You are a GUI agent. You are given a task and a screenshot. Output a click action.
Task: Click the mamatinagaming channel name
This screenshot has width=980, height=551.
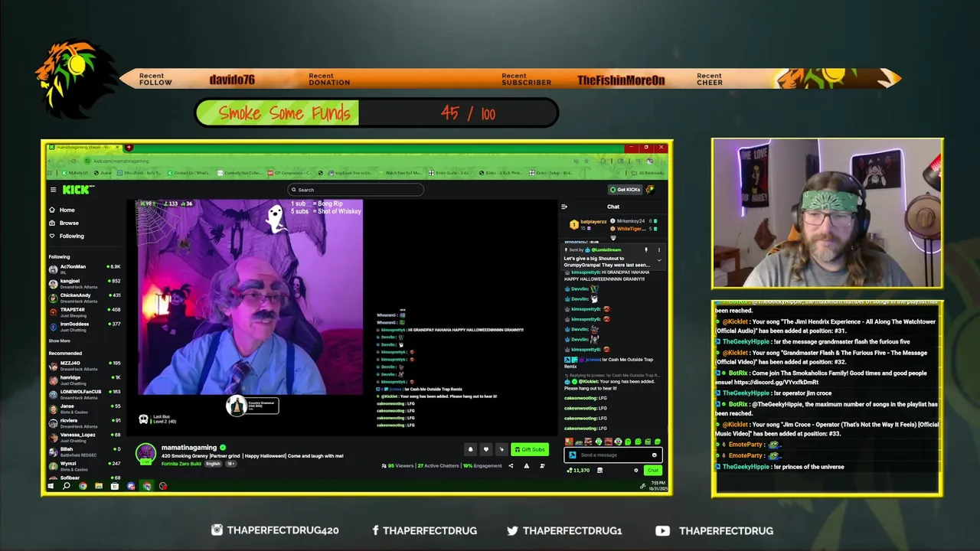(x=189, y=447)
